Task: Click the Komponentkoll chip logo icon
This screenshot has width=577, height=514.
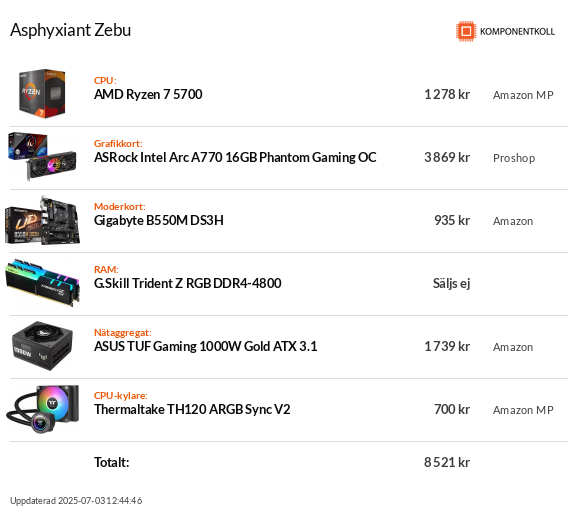Action: coord(466,31)
